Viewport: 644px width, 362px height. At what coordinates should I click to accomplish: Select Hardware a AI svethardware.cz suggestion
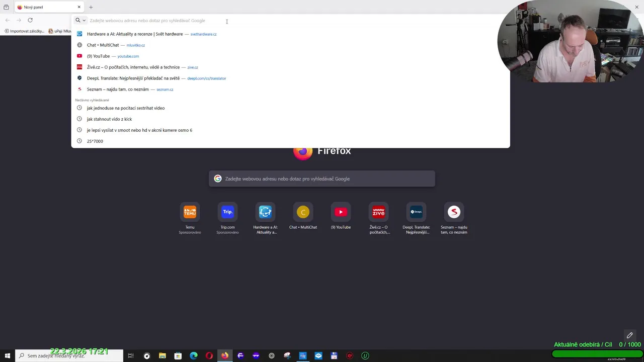(x=290, y=34)
